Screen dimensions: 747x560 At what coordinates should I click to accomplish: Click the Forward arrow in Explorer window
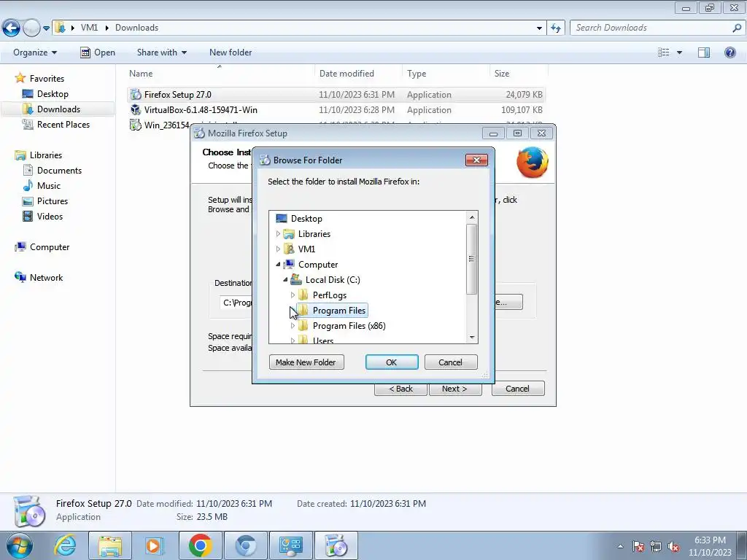point(31,28)
